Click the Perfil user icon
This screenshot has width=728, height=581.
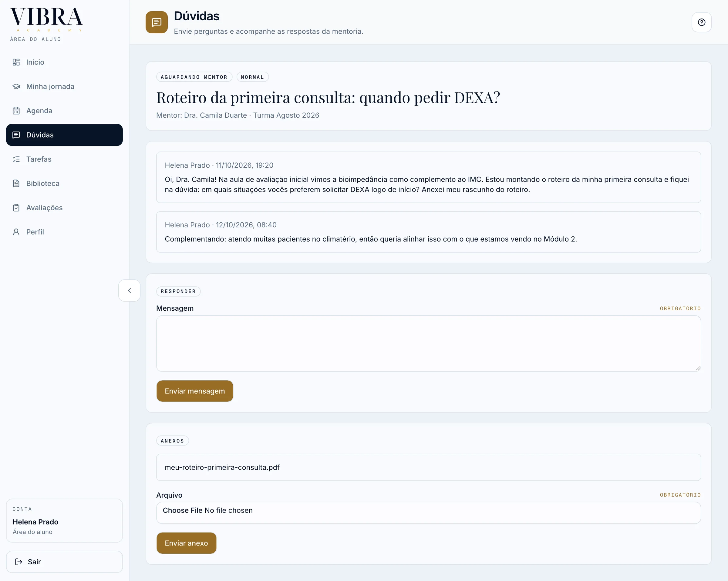click(16, 232)
